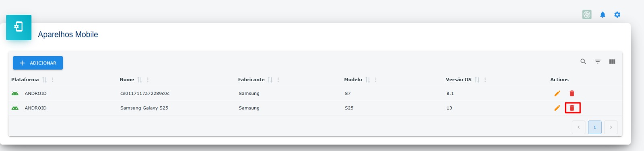Go to page 1 of table
Screen dimensions: 644x151
(594, 127)
